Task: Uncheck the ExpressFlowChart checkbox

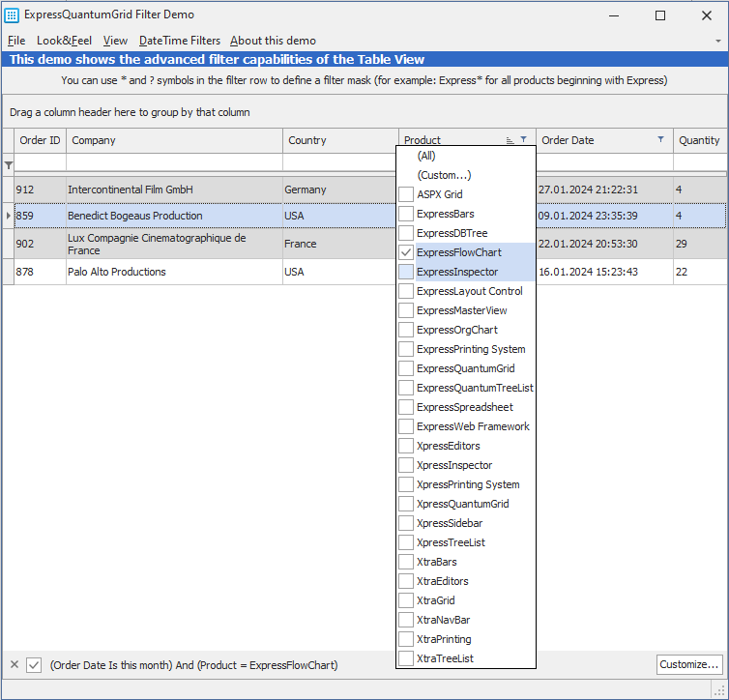Action: pyautogui.click(x=406, y=252)
